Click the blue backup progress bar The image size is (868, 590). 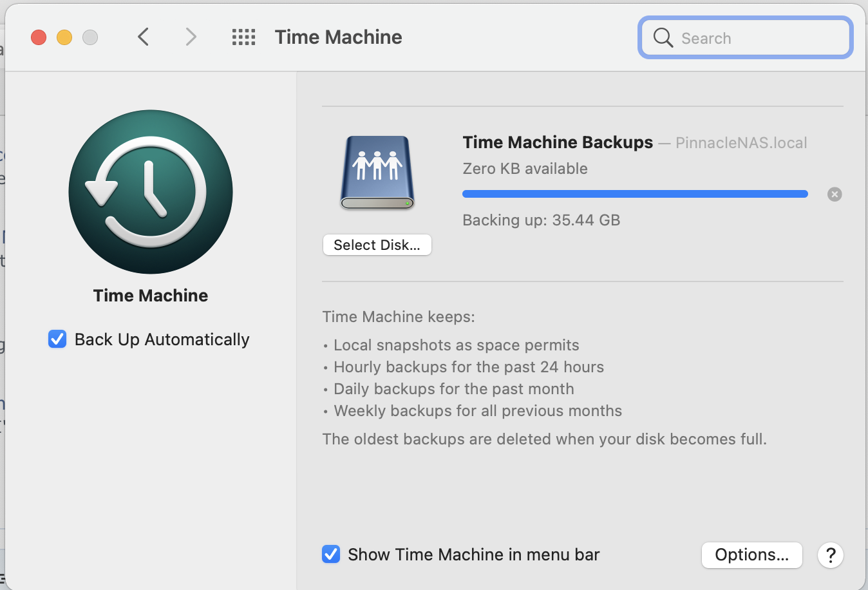click(x=635, y=194)
